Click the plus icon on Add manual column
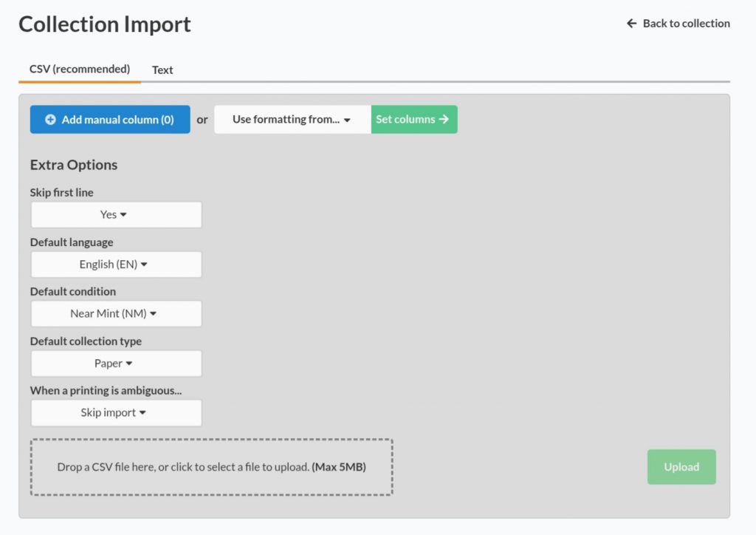Image resolution: width=756 pixels, height=535 pixels. [x=50, y=119]
